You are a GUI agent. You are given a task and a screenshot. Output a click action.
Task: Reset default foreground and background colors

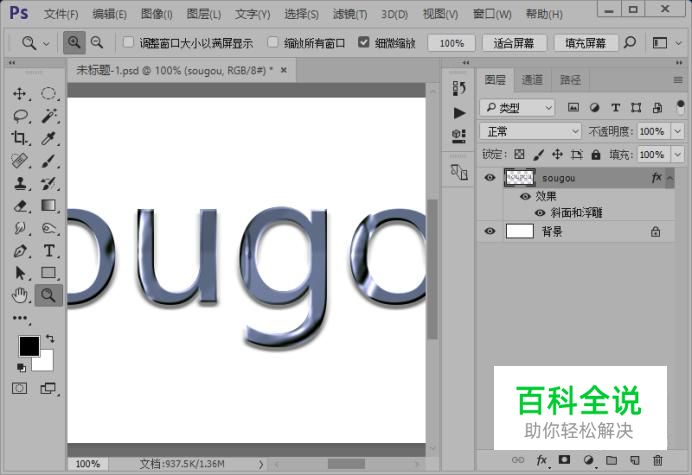click(x=21, y=367)
